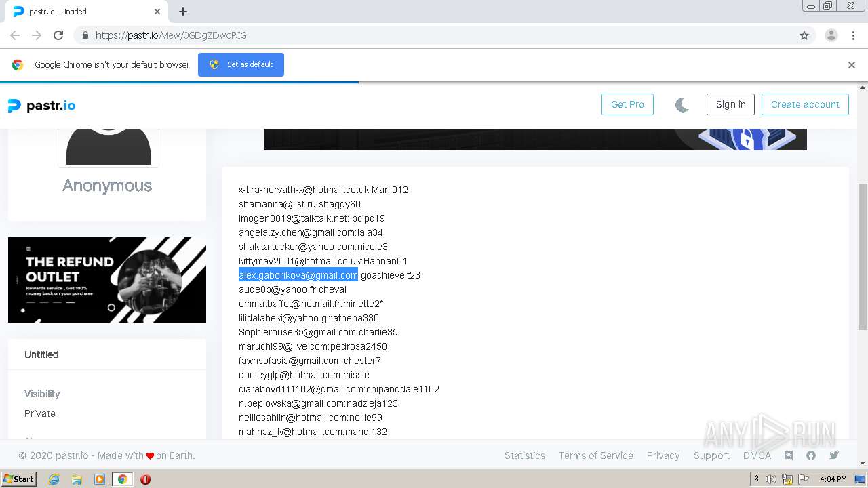The height and width of the screenshot is (488, 868).
Task: Click the top banner ad image
Action: 536,139
